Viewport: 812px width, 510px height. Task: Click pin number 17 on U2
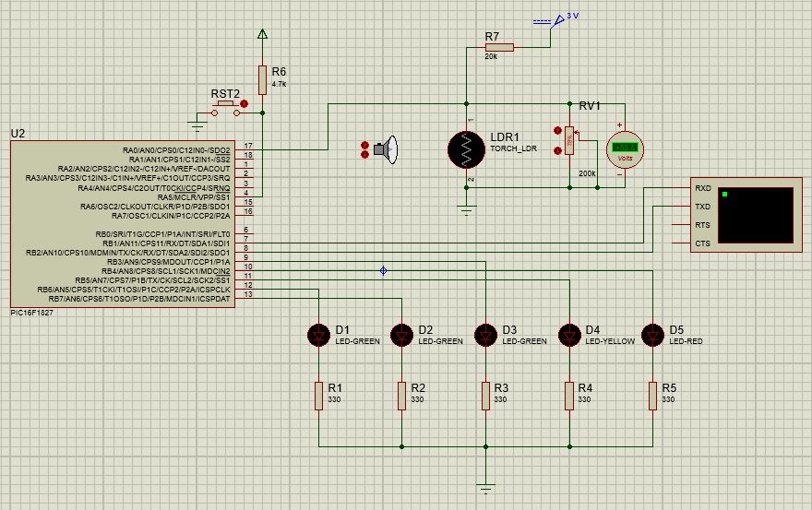248,146
